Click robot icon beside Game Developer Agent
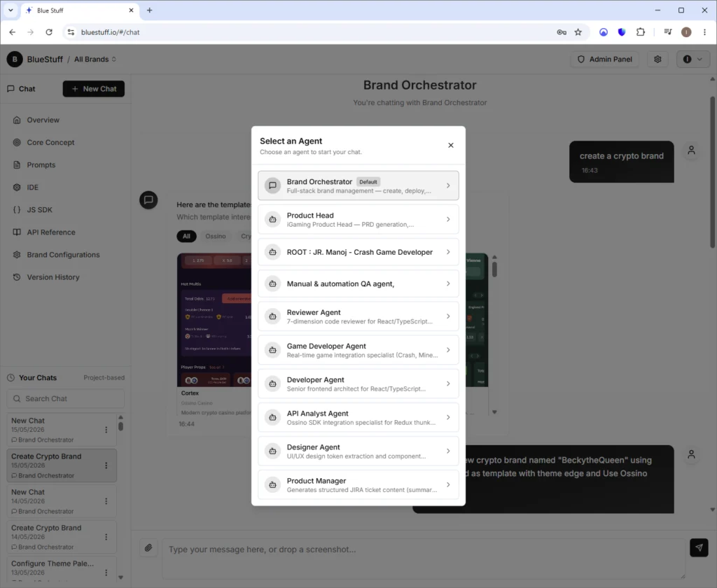The width and height of the screenshot is (717, 588). [x=272, y=350]
